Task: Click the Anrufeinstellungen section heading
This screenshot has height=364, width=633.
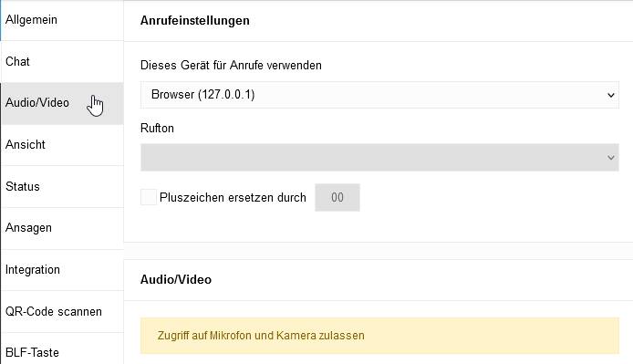Action: (194, 21)
